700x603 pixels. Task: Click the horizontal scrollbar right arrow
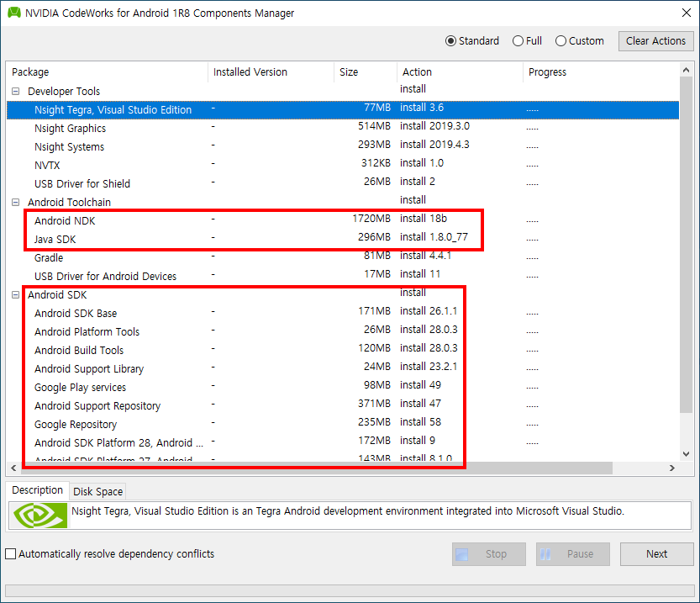(672, 468)
